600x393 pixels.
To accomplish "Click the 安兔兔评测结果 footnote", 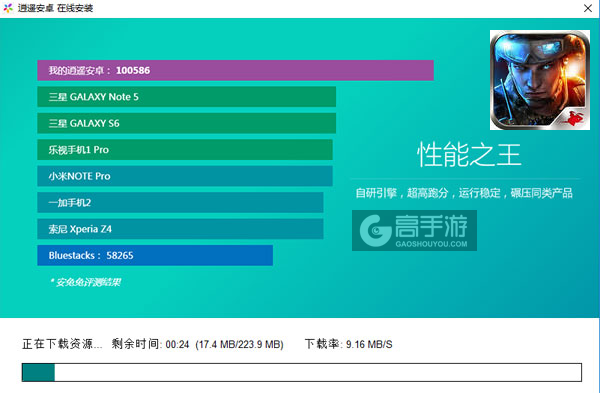I will [86, 282].
